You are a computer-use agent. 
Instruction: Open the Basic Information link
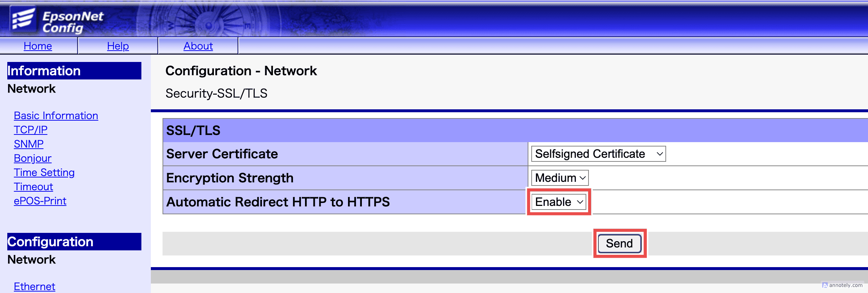(x=56, y=116)
